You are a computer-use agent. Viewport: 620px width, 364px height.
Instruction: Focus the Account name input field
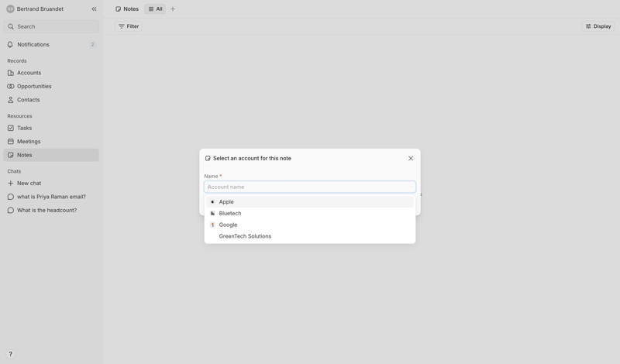pyautogui.click(x=310, y=187)
